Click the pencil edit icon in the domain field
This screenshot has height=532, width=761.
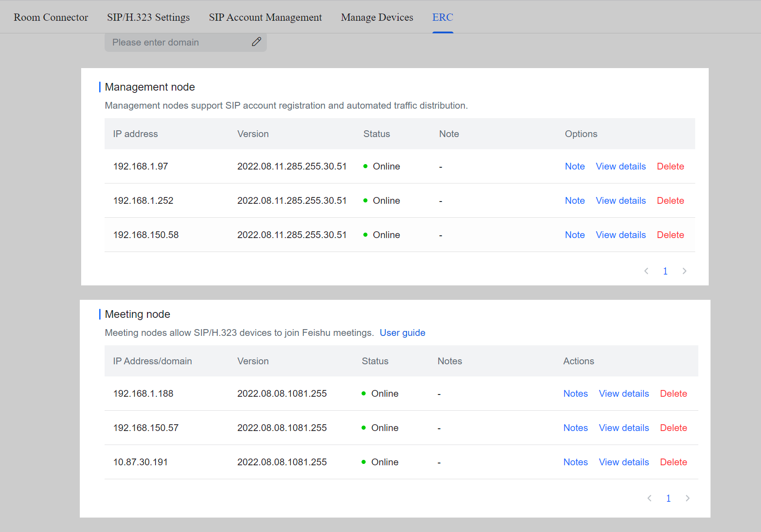256,41
